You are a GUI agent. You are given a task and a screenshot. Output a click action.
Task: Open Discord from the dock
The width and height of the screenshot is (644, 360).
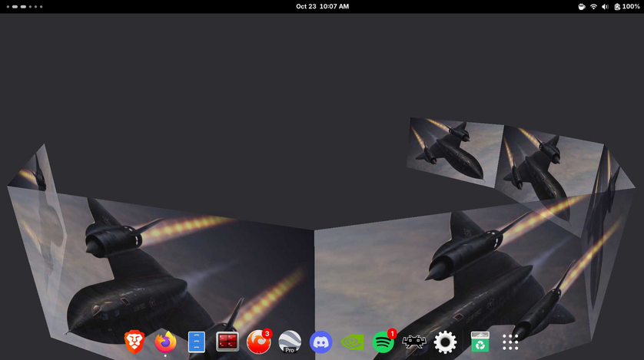tap(320, 342)
